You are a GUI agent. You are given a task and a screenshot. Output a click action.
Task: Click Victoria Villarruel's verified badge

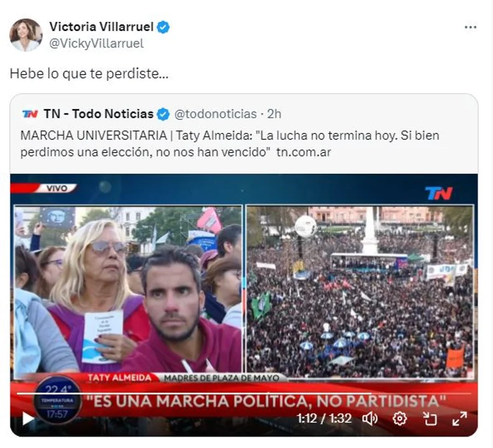click(x=163, y=27)
